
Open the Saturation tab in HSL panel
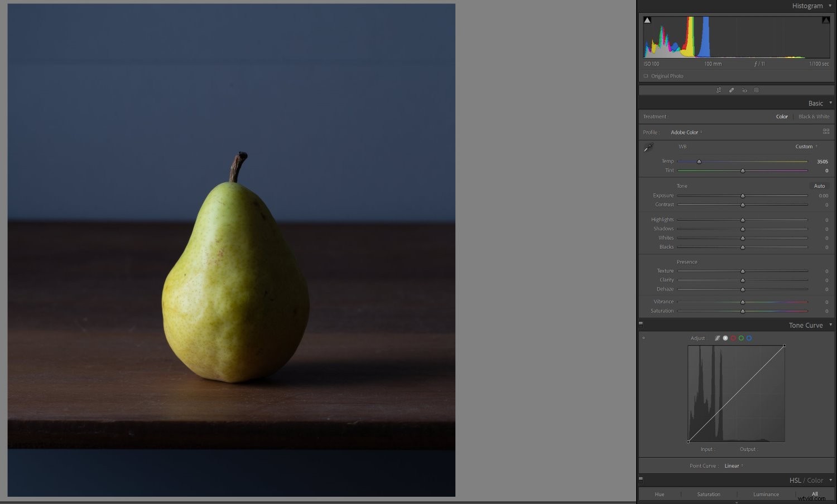pyautogui.click(x=709, y=494)
